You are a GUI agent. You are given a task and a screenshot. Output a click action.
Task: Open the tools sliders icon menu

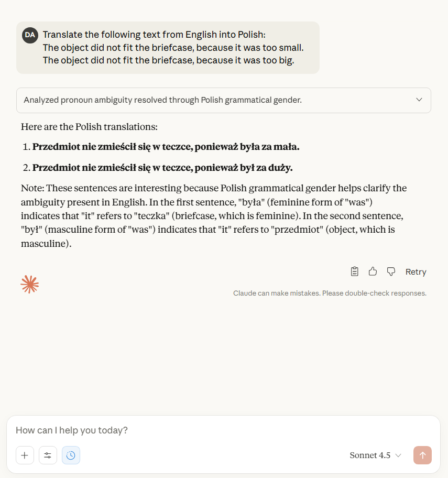(x=48, y=455)
